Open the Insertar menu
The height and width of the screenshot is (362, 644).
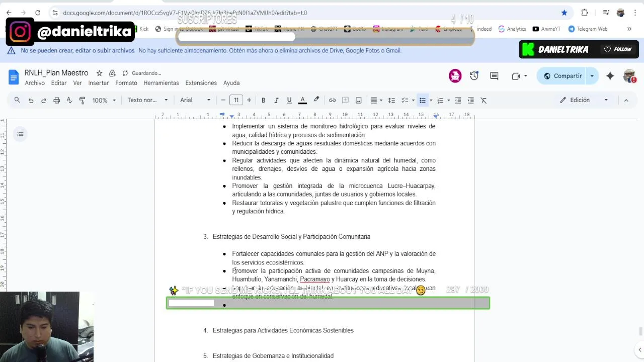[x=99, y=83]
